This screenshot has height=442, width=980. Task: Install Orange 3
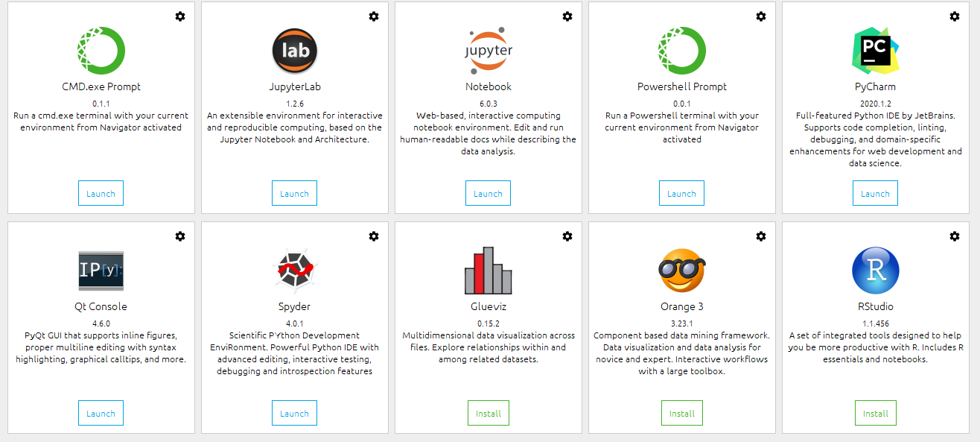pyautogui.click(x=681, y=413)
